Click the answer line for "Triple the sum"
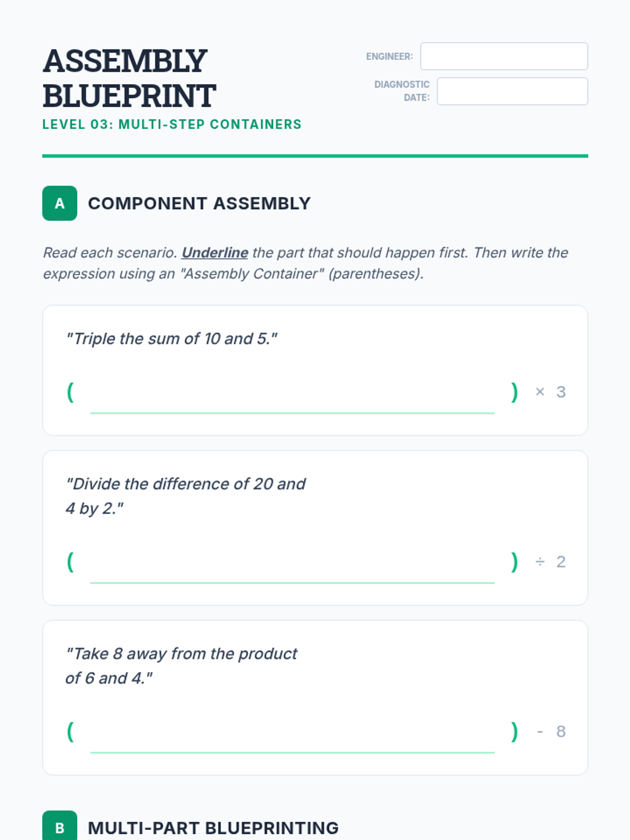This screenshot has height=840, width=630. tap(292, 399)
